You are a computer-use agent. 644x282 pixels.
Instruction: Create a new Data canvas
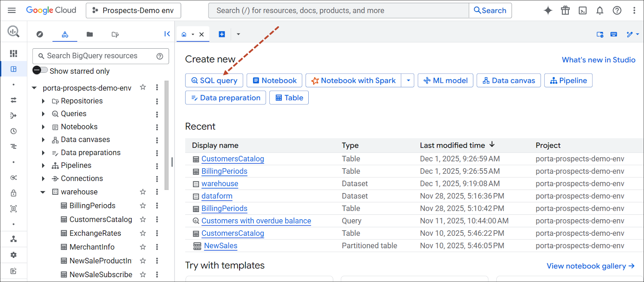[509, 80]
